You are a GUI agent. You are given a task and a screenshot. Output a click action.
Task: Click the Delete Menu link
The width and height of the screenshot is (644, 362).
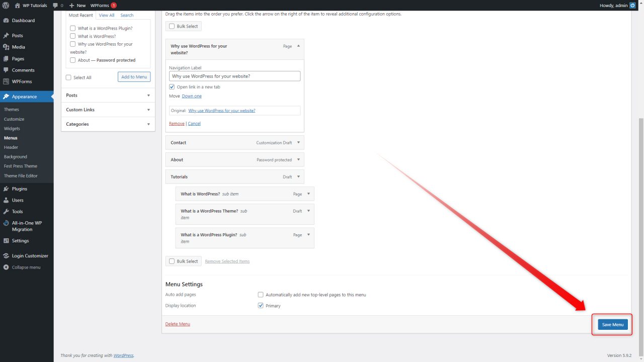pos(177,324)
